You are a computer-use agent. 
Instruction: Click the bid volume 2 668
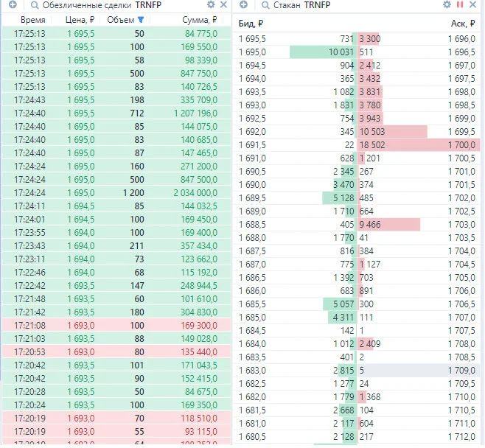(x=343, y=410)
